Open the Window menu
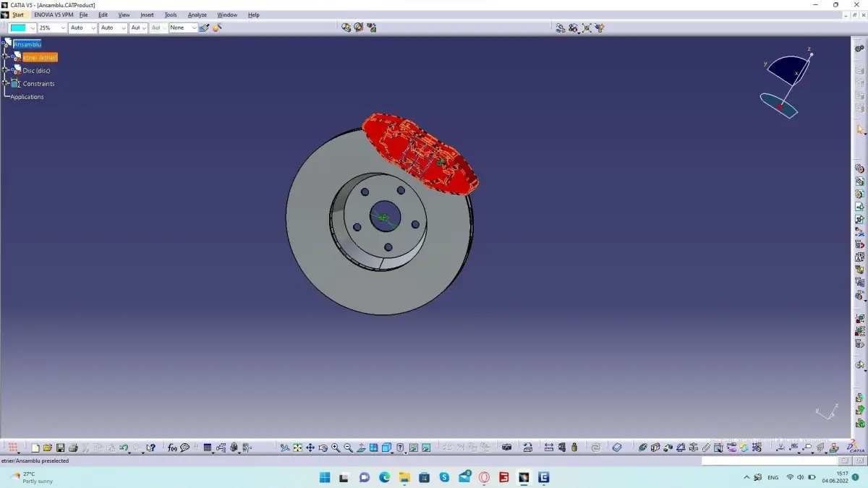868x488 pixels. 227,14
